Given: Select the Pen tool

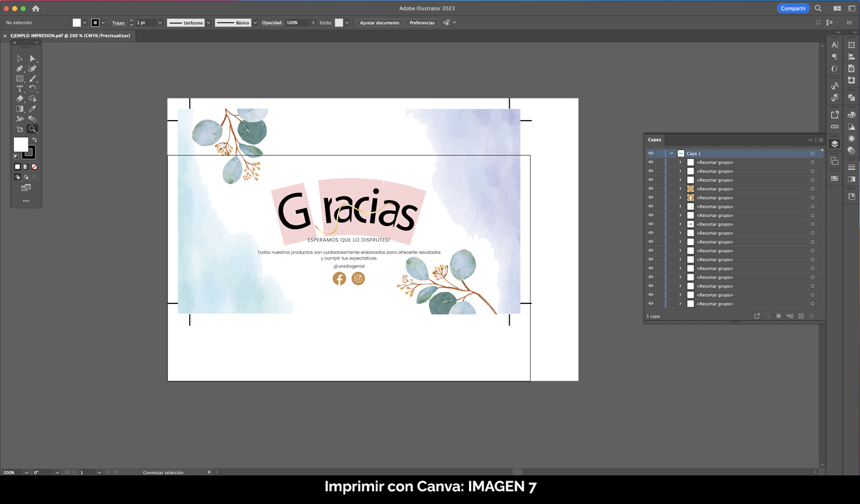Looking at the screenshot, I should pyautogui.click(x=19, y=68).
